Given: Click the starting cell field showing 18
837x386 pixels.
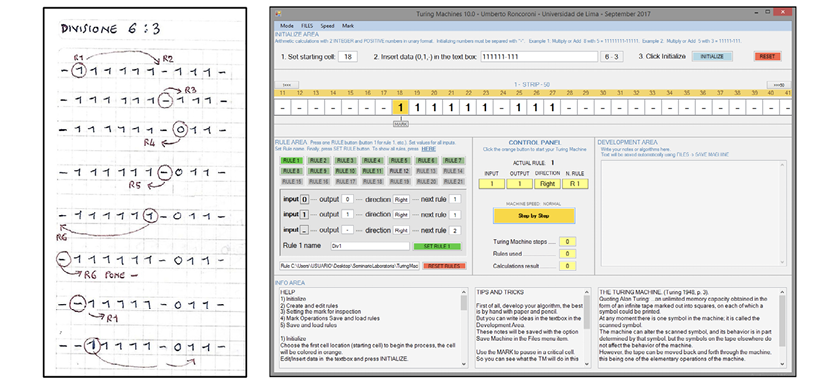Looking at the screenshot, I should (348, 57).
